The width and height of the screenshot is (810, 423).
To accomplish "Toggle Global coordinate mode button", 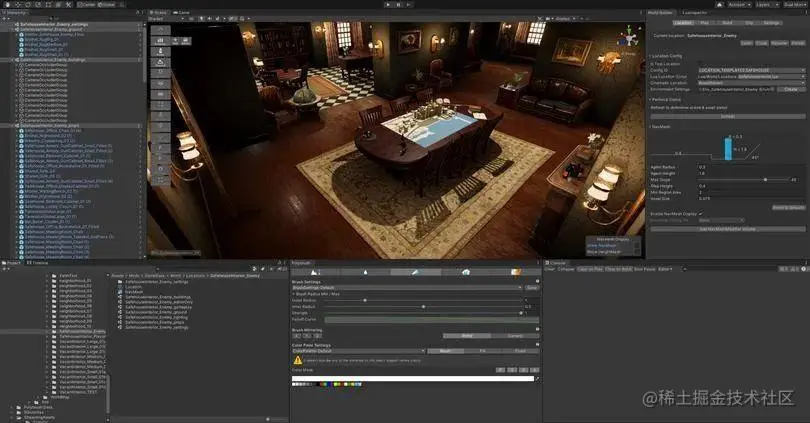I will (106, 4).
